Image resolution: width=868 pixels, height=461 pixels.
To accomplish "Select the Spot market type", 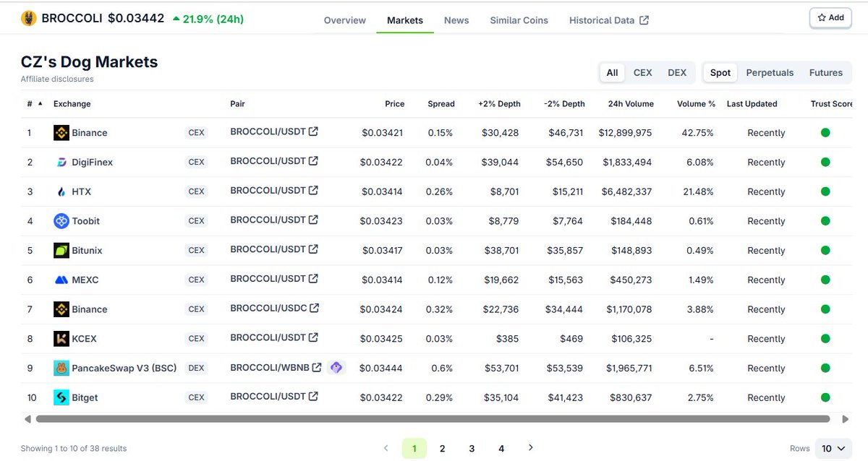I will (x=720, y=72).
